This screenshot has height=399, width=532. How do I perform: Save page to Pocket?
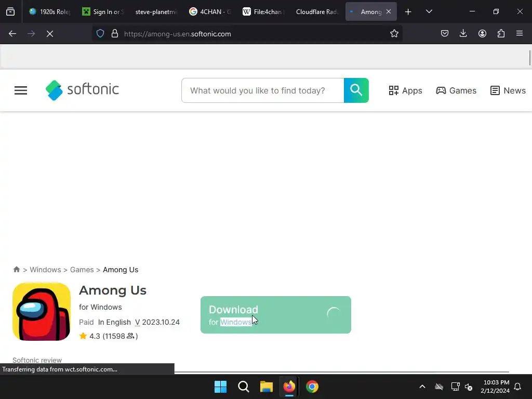click(445, 34)
